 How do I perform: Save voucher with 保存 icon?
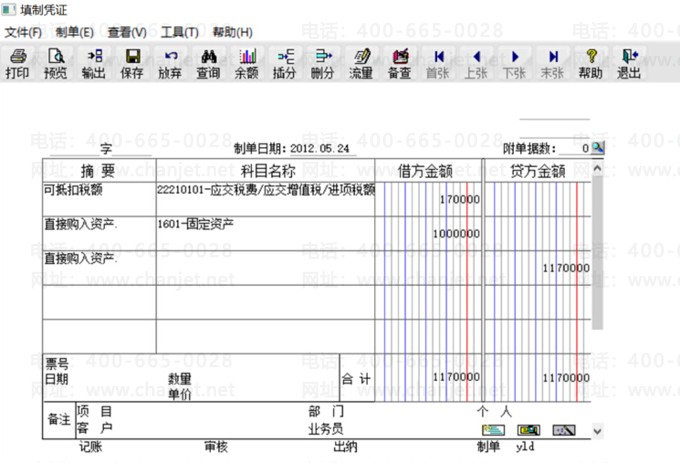132,64
